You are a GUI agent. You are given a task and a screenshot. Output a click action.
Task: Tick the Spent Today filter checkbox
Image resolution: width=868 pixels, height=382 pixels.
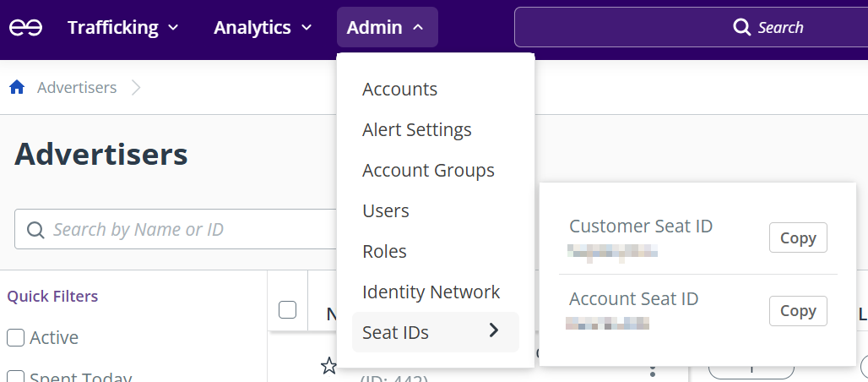pyautogui.click(x=15, y=377)
